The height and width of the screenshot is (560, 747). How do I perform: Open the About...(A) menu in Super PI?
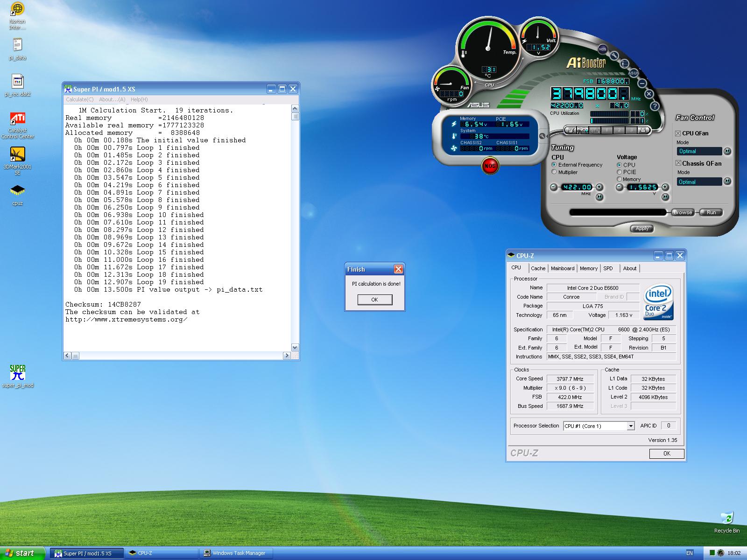112,99
